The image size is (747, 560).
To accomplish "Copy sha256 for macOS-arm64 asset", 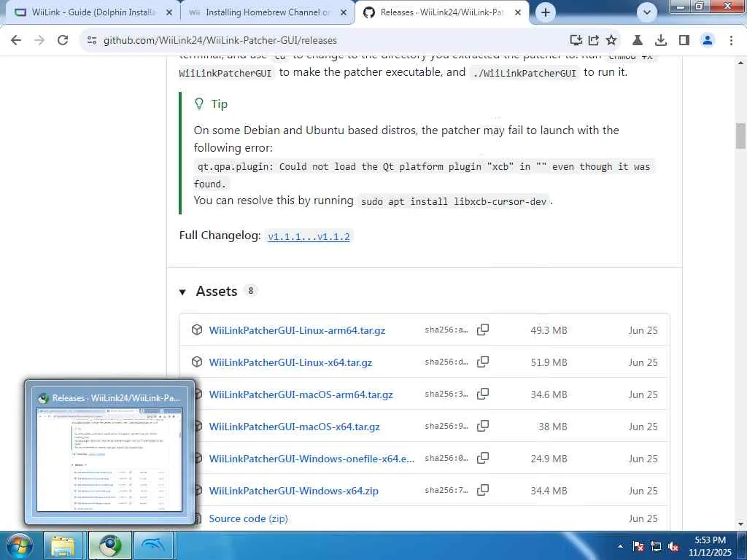I will coord(483,393).
